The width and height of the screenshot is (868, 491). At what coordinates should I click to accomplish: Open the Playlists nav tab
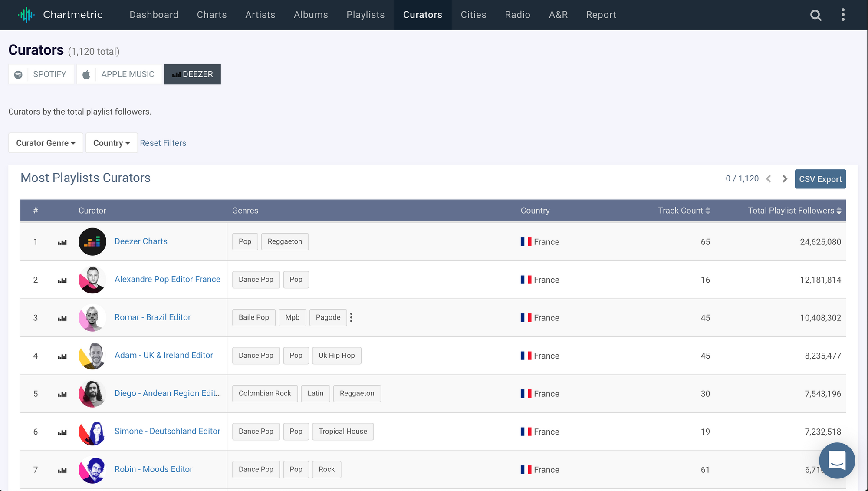365,15
